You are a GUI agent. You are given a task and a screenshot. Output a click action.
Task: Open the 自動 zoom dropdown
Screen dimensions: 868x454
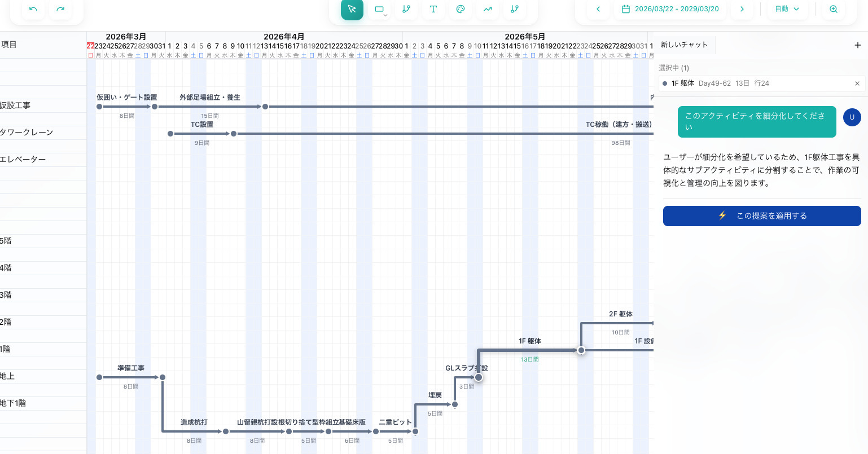pos(787,9)
